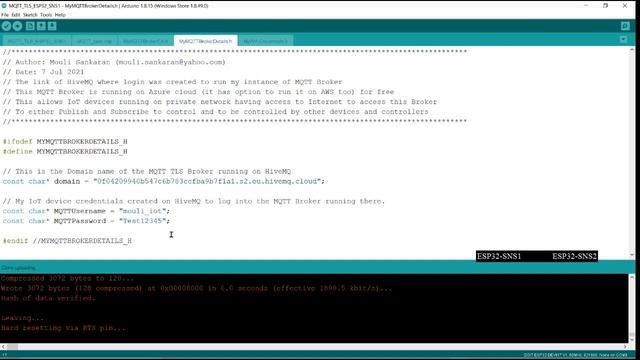Click the console horizontal scrollbar left arrow

[3, 347]
